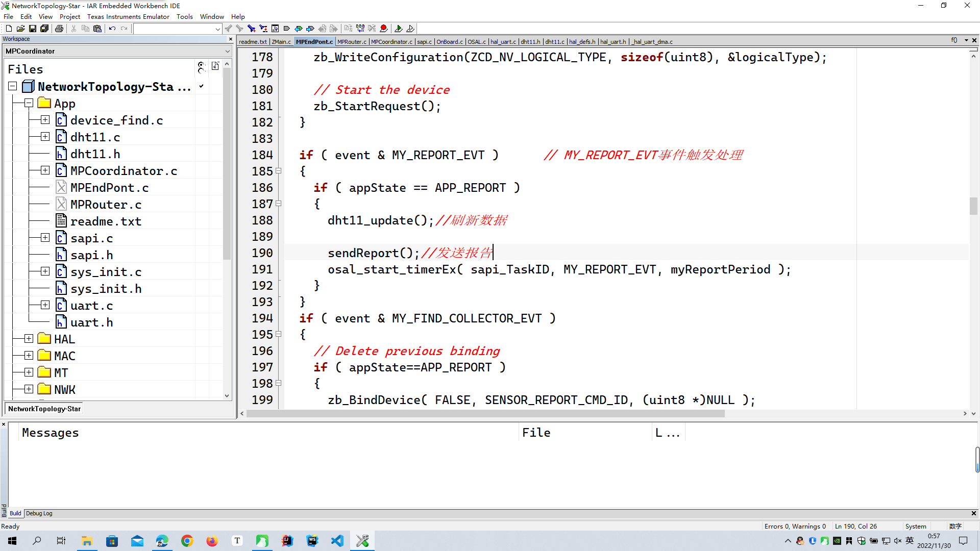This screenshot has width=980, height=551.
Task: Click Debug without Downloading icon
Action: pyautogui.click(x=410, y=29)
